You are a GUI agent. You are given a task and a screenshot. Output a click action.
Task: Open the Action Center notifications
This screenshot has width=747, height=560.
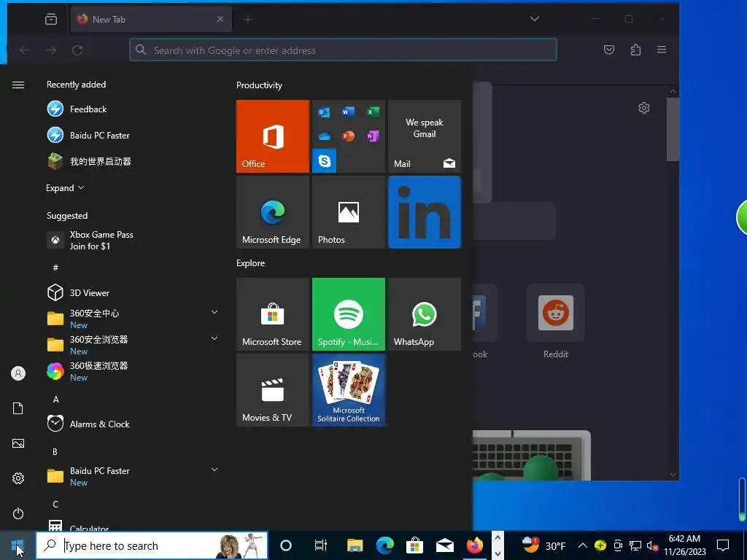723,545
